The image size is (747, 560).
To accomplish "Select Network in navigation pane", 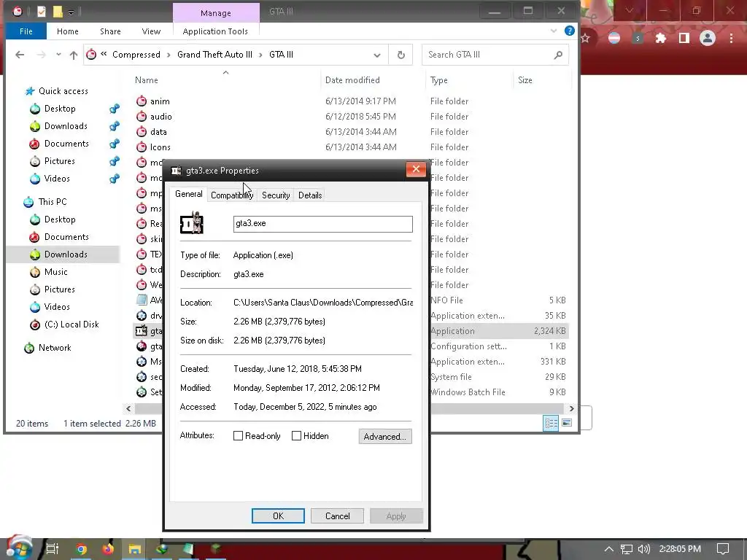I will (55, 348).
